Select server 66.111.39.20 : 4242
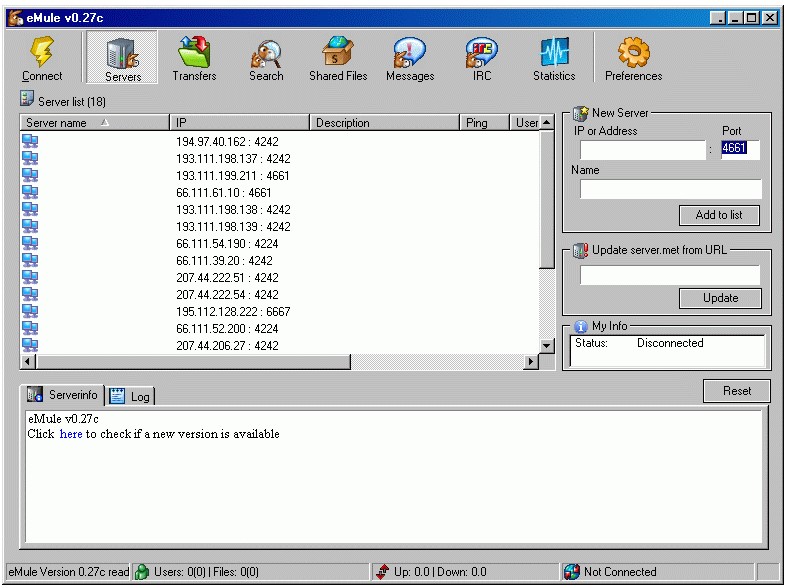788x588 pixels. (x=224, y=261)
